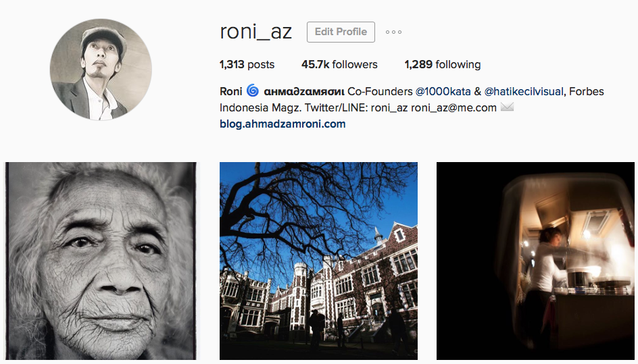Viewport: 638px width, 364px height.
Task: Open the three-dot options menu
Action: [393, 32]
